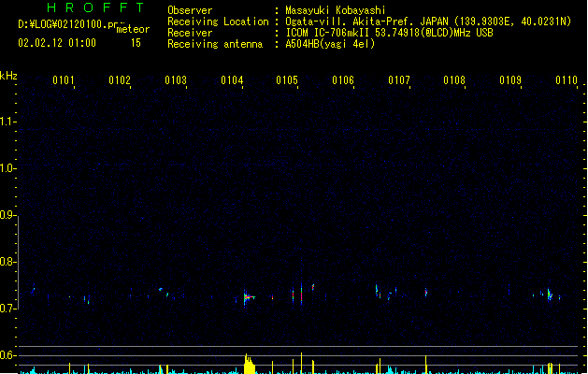Click the large yellow power spike near 0104
This screenshot has width=588, height=374.
pyautogui.click(x=249, y=364)
